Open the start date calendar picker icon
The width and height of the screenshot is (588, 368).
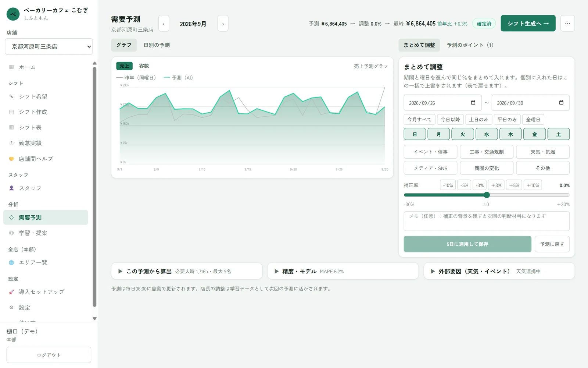pyautogui.click(x=473, y=103)
